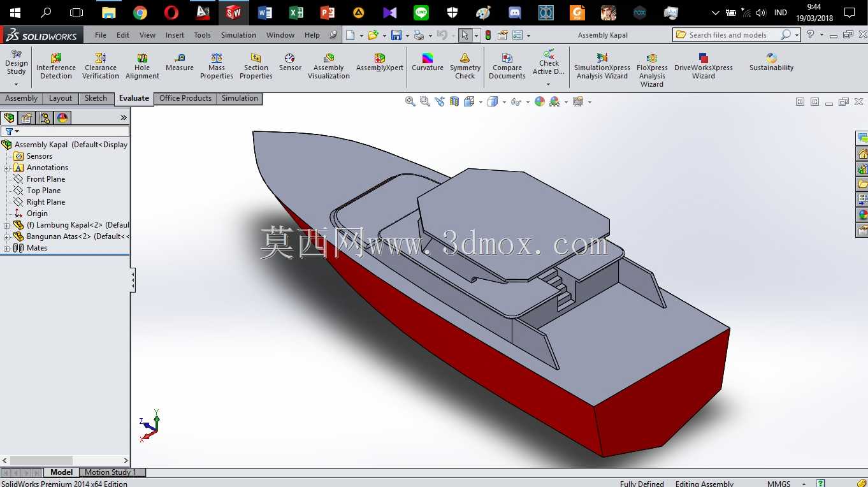Open the Design Study tool

coord(17,62)
